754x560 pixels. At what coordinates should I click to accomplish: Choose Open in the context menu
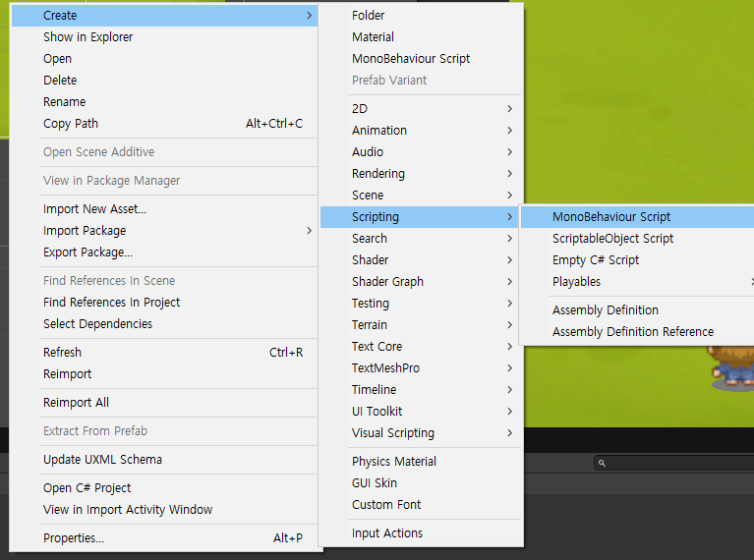(x=164, y=59)
